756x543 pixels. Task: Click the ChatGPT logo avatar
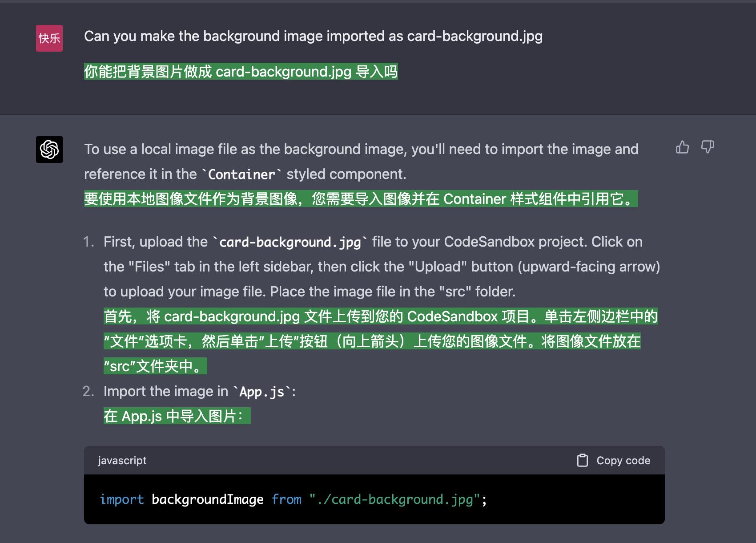[x=49, y=150]
